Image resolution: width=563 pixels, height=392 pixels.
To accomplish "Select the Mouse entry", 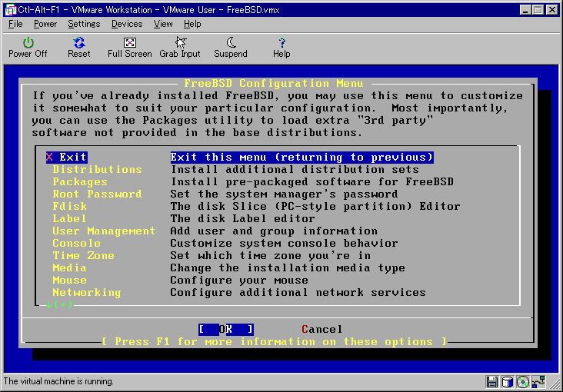I will point(70,280).
